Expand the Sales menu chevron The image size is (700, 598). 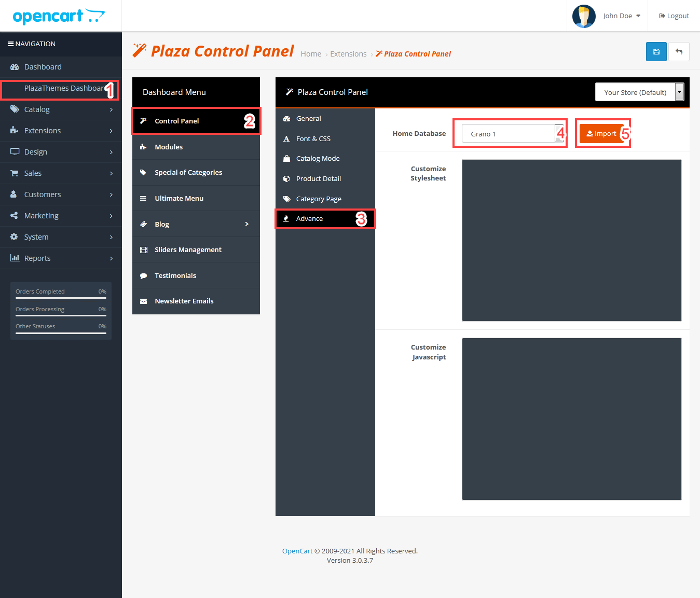(x=111, y=173)
